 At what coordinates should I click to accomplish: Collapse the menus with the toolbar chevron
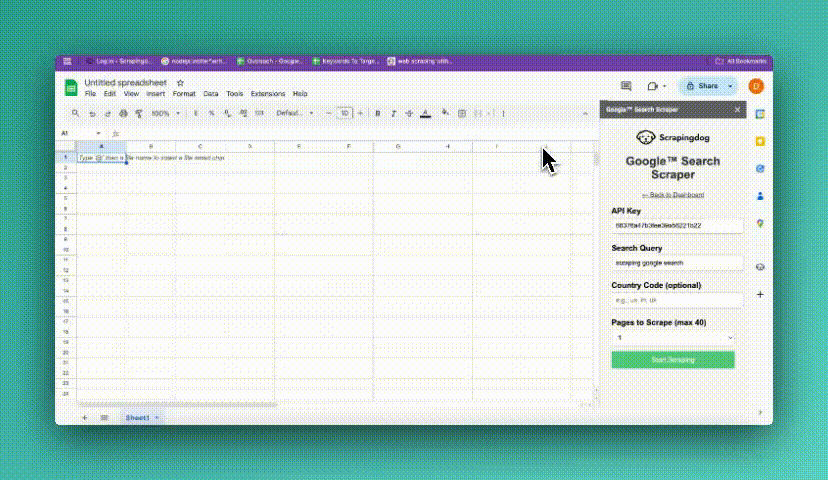(585, 114)
